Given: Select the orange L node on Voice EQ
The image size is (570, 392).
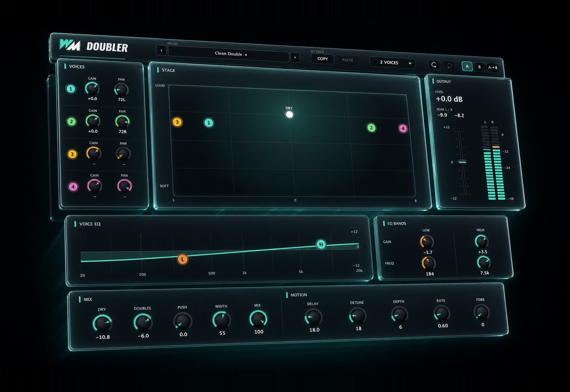Looking at the screenshot, I should [183, 259].
